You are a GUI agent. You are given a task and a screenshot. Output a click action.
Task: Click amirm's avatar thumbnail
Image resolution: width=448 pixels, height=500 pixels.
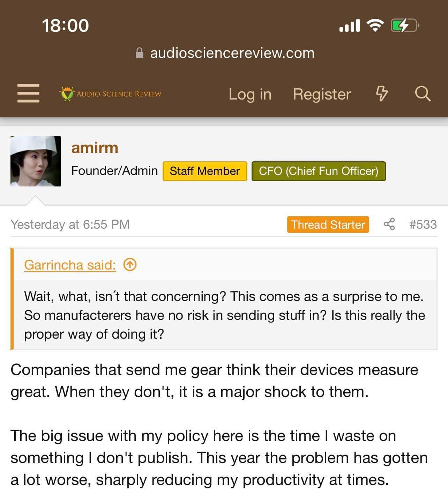pyautogui.click(x=36, y=161)
